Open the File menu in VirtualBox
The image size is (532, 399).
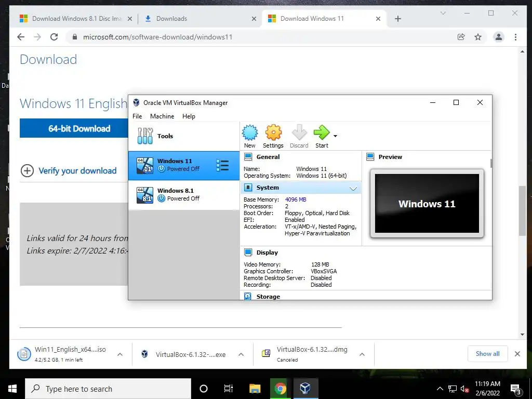tap(137, 116)
